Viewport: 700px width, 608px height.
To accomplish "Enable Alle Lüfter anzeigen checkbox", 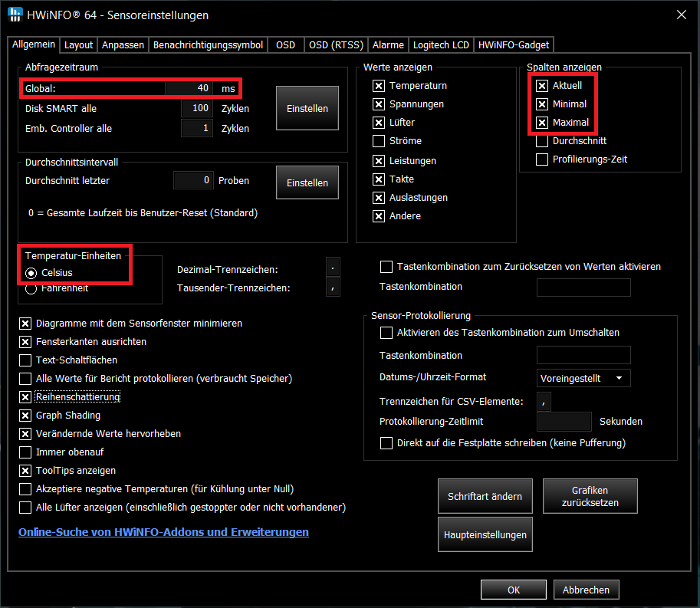I will 25,507.
